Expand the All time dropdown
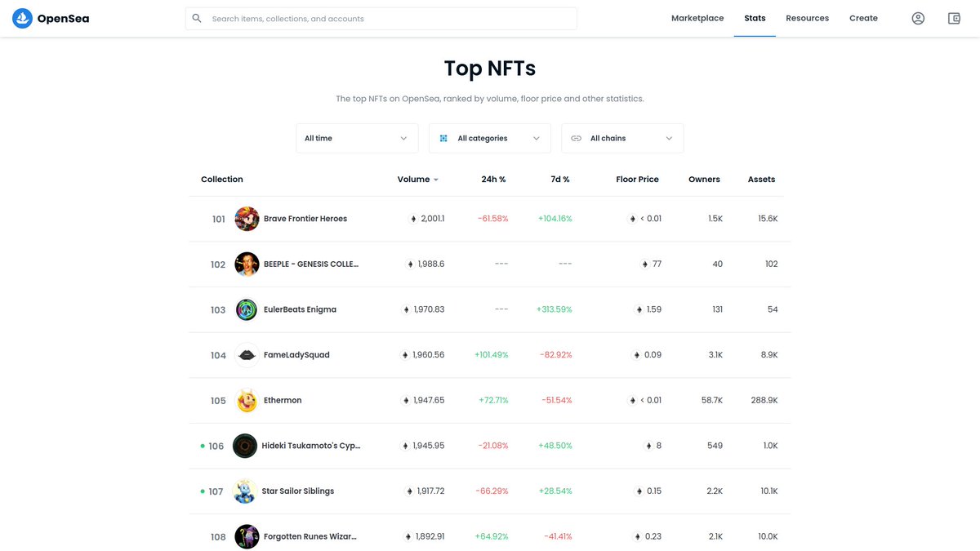This screenshot has height=551, width=980. (x=357, y=138)
